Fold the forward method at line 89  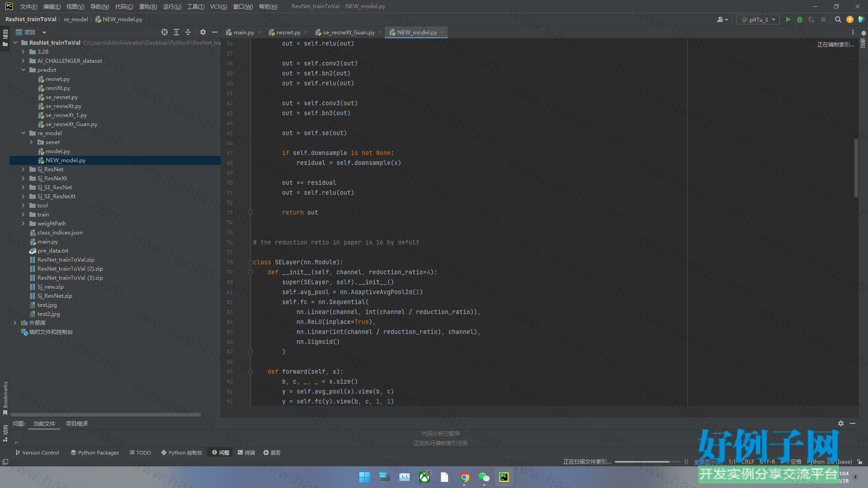click(250, 371)
